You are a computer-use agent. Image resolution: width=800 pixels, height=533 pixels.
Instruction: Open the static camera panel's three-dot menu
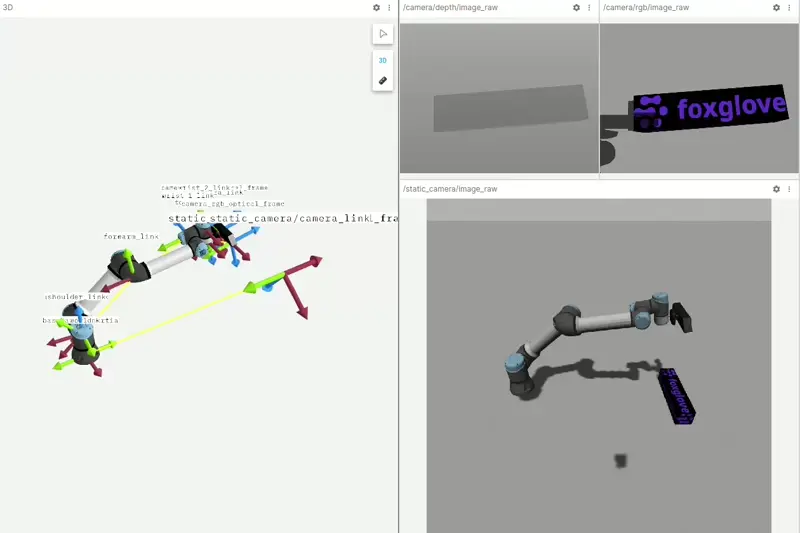coord(789,189)
